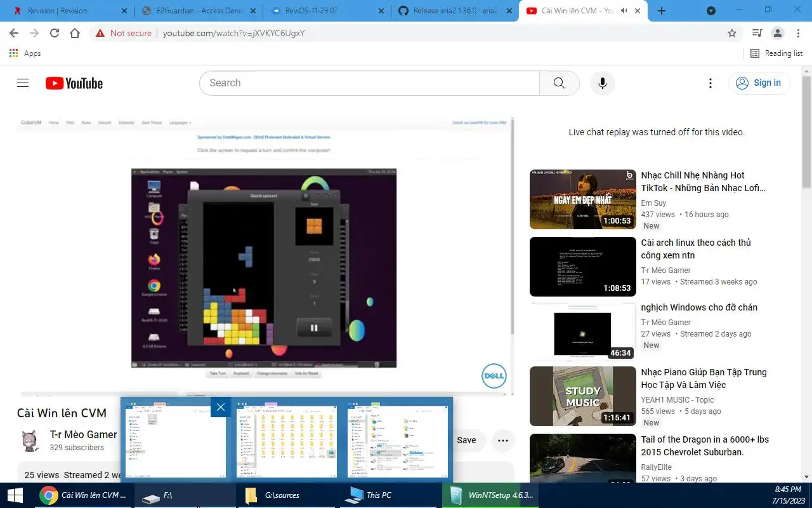Close the F:\ window preview thumbnail
The width and height of the screenshot is (812, 508).
(x=220, y=407)
